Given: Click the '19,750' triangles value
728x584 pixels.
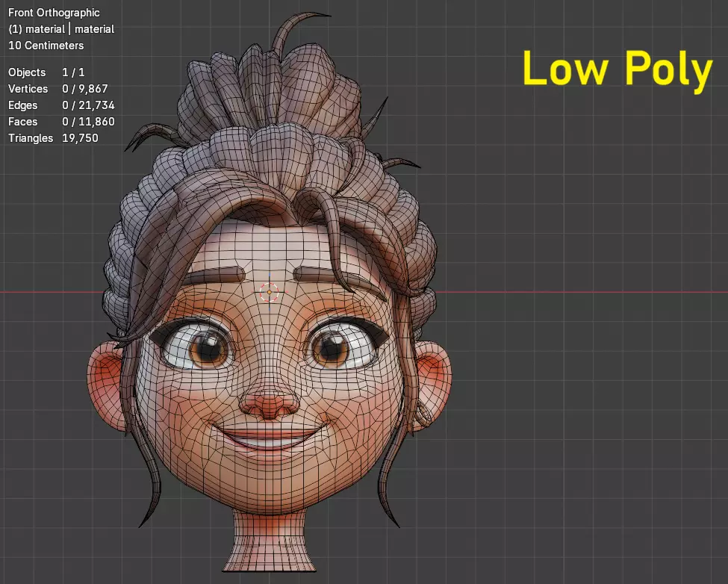Looking at the screenshot, I should tap(80, 138).
